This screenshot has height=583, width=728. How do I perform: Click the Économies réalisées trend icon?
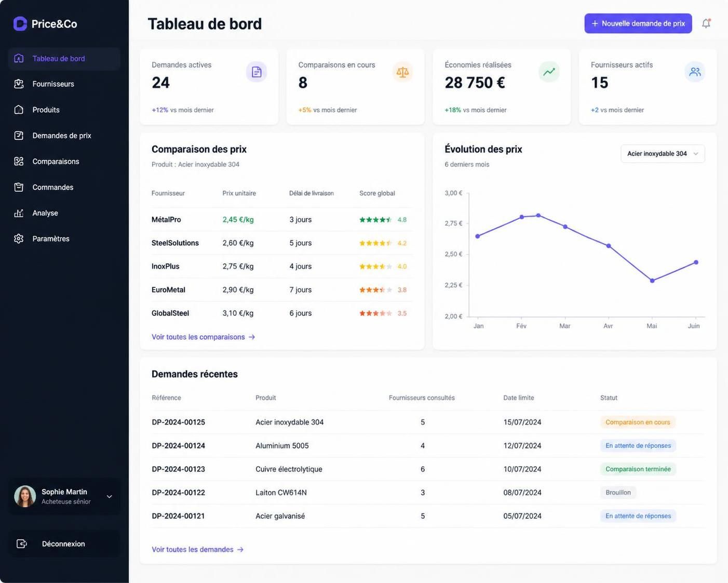click(x=549, y=72)
